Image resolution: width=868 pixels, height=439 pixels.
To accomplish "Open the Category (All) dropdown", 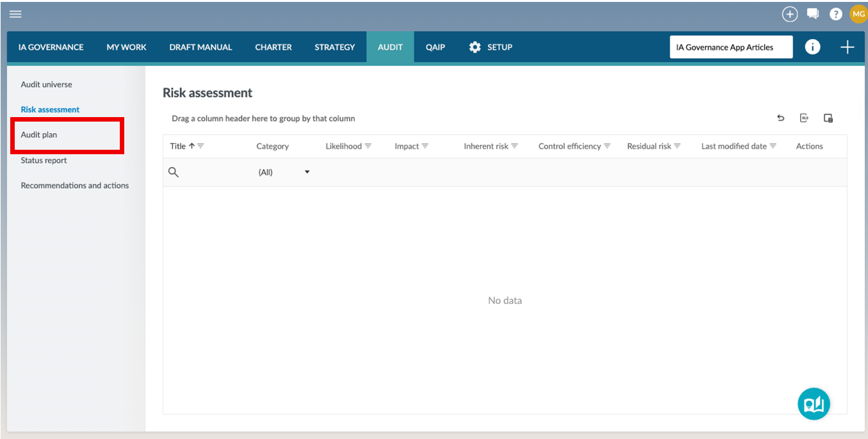I will 284,172.
